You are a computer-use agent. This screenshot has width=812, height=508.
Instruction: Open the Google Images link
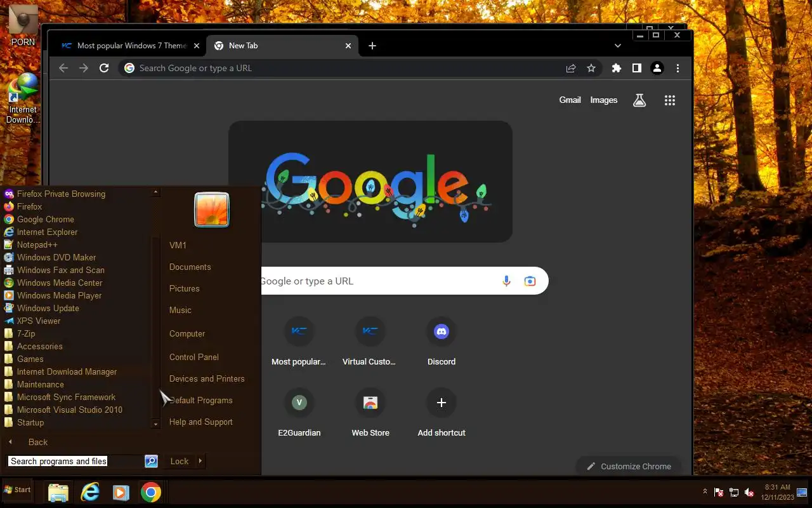point(603,100)
